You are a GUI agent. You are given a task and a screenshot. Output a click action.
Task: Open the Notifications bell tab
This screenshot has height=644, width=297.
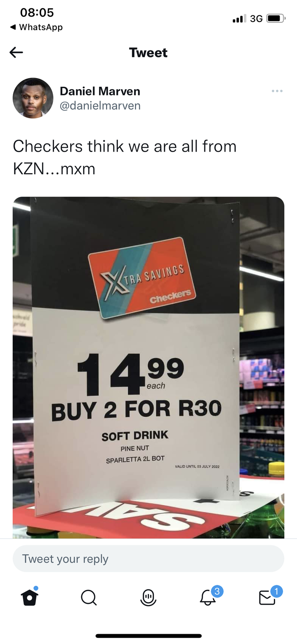[208, 597]
